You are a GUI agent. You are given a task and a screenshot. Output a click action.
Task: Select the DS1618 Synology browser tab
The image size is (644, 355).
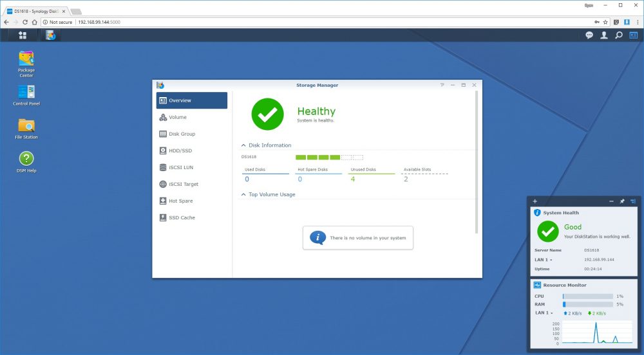[37, 11]
